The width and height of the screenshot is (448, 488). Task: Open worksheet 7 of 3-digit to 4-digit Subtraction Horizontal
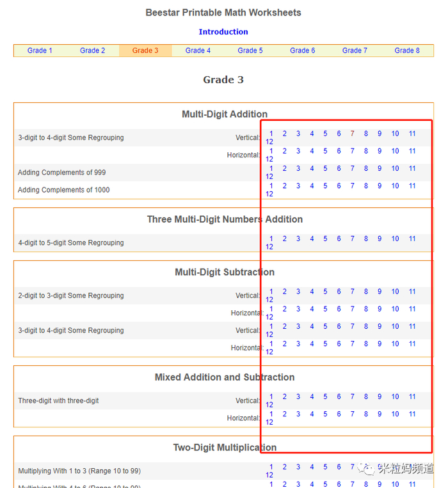[352, 344]
